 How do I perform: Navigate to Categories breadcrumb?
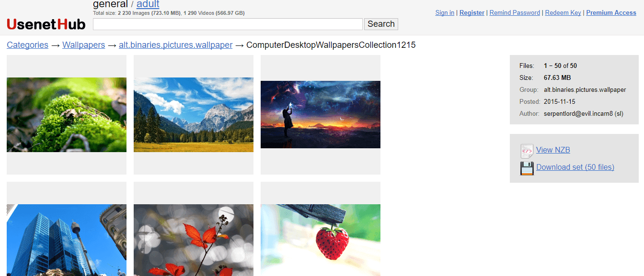click(27, 45)
